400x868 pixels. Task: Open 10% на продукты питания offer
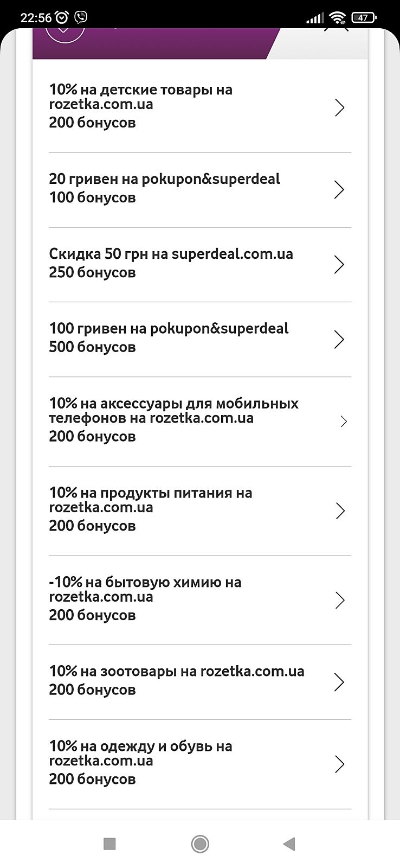pyautogui.click(x=150, y=509)
